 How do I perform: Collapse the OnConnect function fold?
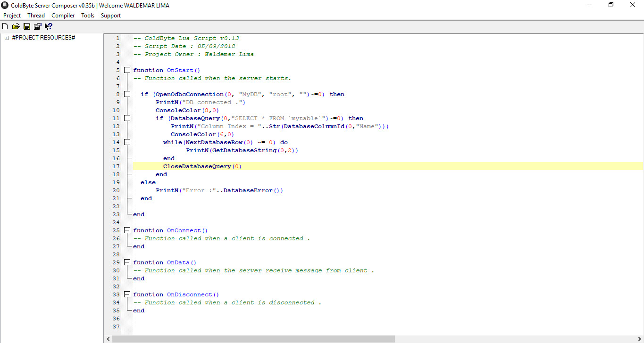[127, 230]
